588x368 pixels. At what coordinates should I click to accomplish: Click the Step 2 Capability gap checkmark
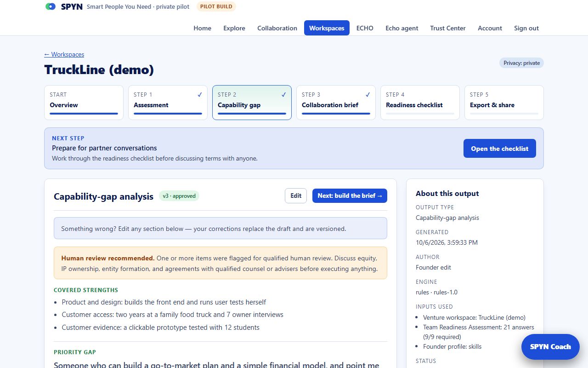pyautogui.click(x=284, y=95)
